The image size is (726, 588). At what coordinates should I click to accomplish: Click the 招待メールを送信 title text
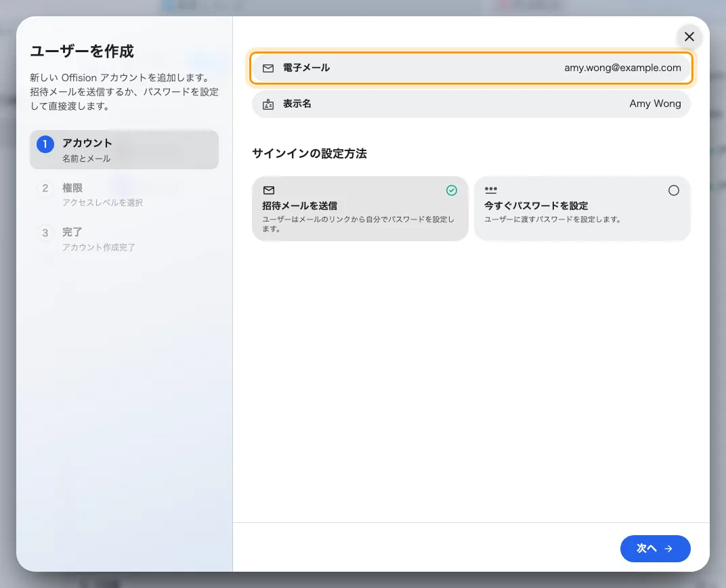pyautogui.click(x=299, y=205)
